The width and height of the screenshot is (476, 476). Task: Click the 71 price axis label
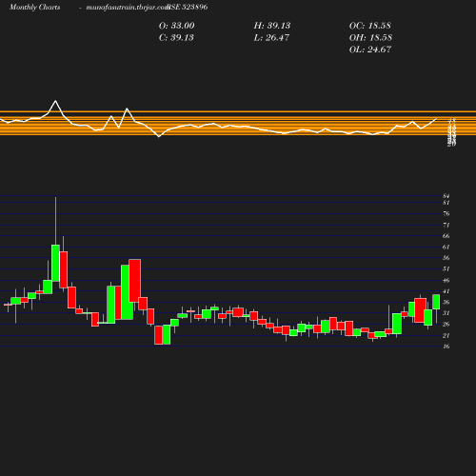point(446,225)
